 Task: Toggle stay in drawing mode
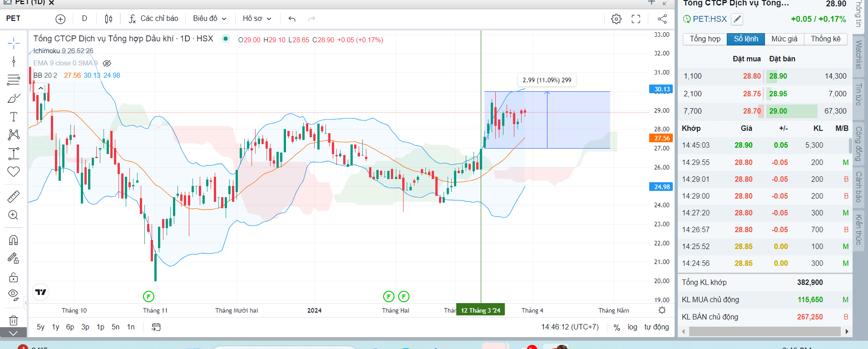(14, 258)
